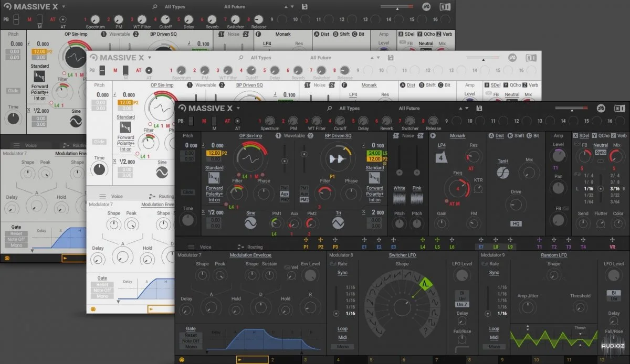Image resolution: width=630 pixels, height=364 pixels.
Task: Grab the L4 modulation assign crosshair
Action: tap(423, 239)
